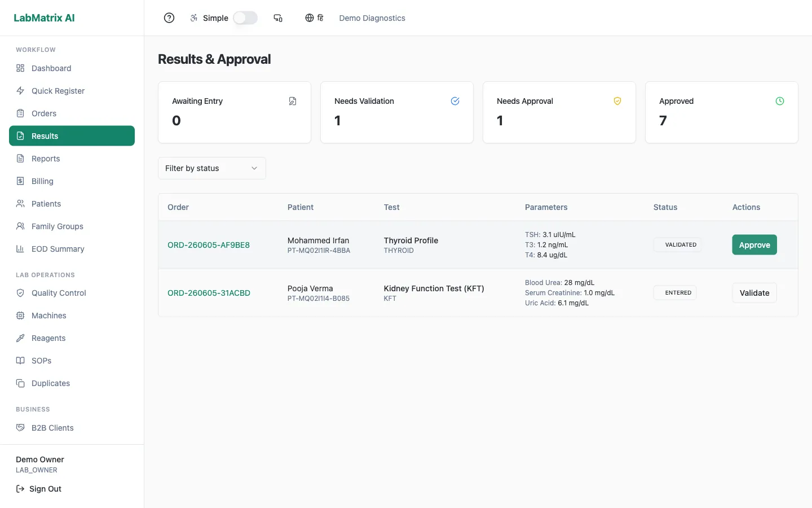Click the LabMatrix AI logo
812x508 pixels.
click(44, 17)
